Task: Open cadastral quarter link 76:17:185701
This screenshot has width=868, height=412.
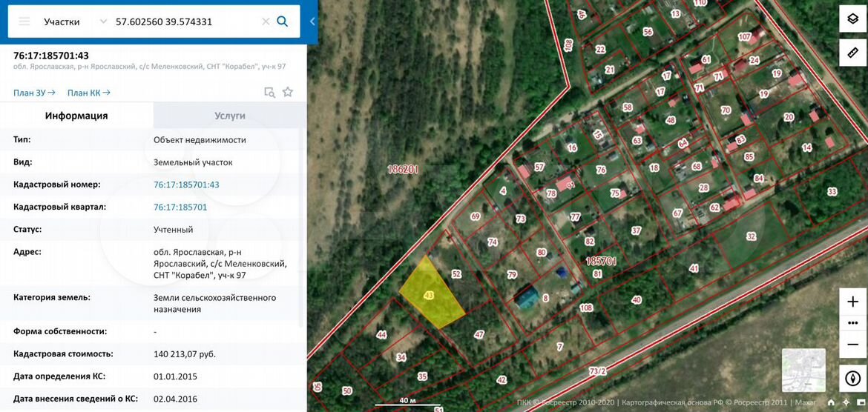Action: pos(180,207)
